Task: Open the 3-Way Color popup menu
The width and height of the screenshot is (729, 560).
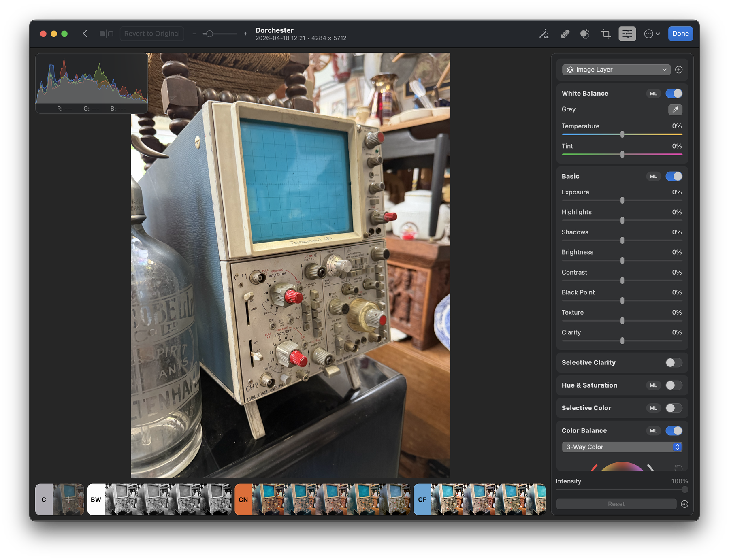Action: (622, 447)
